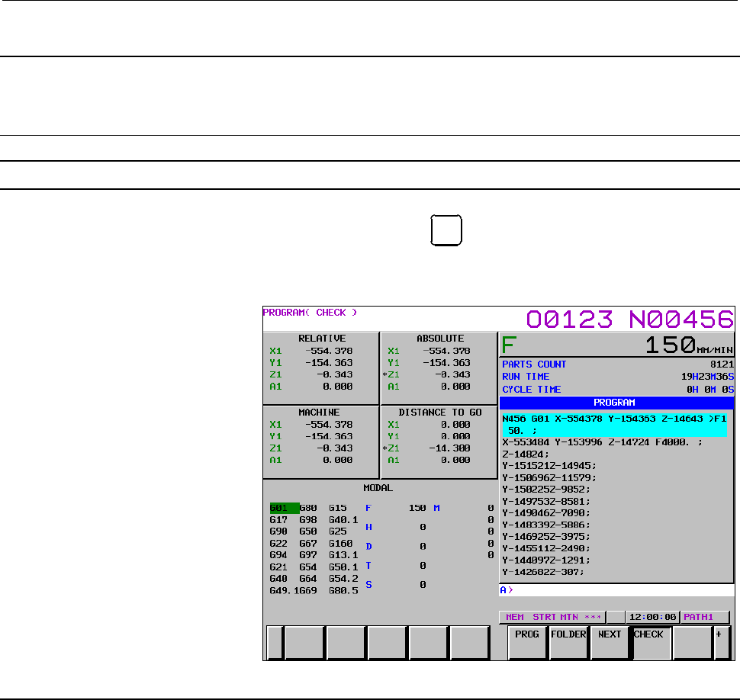Click the MACHINE position header
The image size is (740, 700).
pyautogui.click(x=319, y=413)
